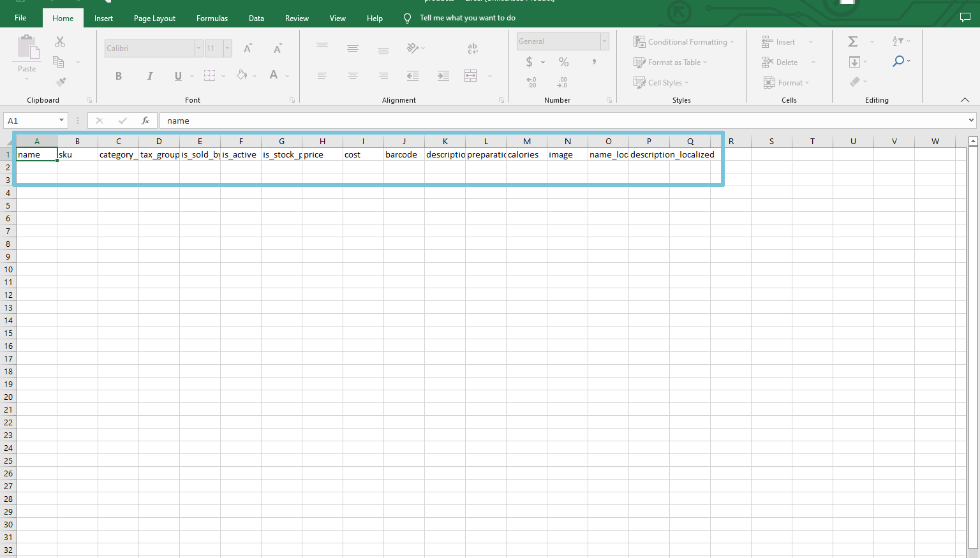Image resolution: width=980 pixels, height=558 pixels.
Task: Click the Fill Color bucket icon
Action: point(242,75)
